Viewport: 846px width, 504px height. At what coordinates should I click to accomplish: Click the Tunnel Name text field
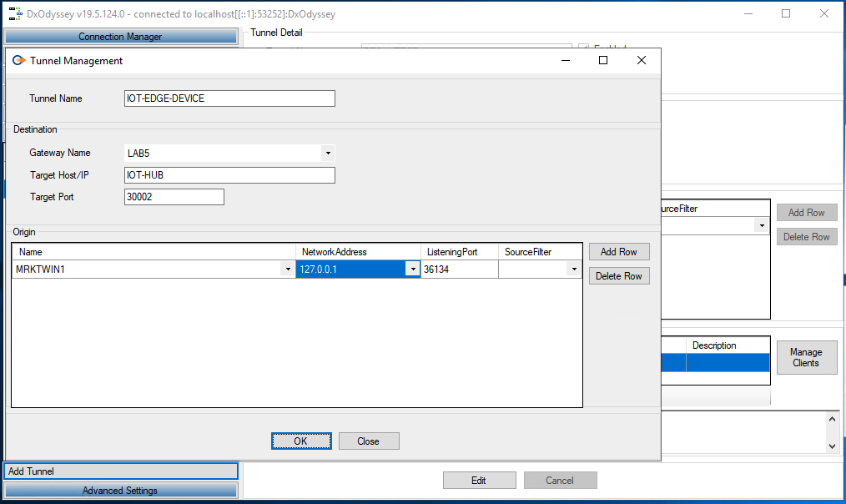tap(229, 98)
